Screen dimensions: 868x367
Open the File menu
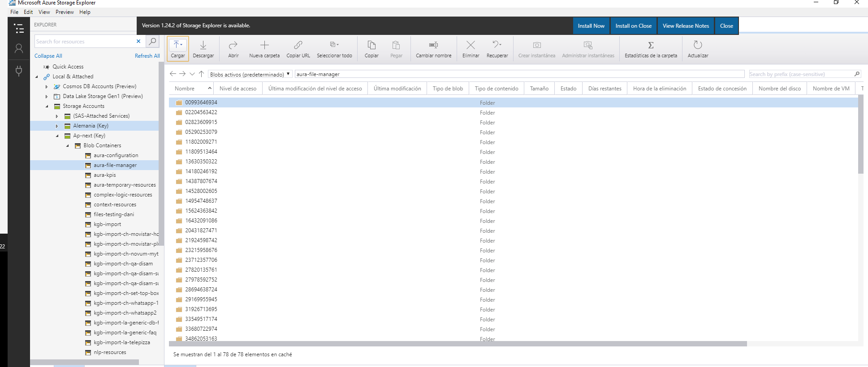click(x=14, y=12)
